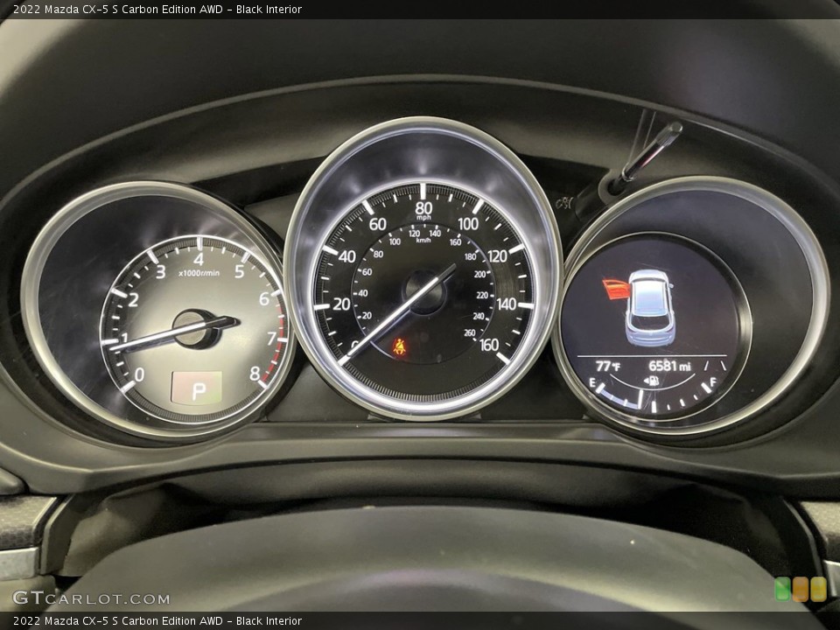
Task: Click the 6 mark on tachometer
Action: 264,299
